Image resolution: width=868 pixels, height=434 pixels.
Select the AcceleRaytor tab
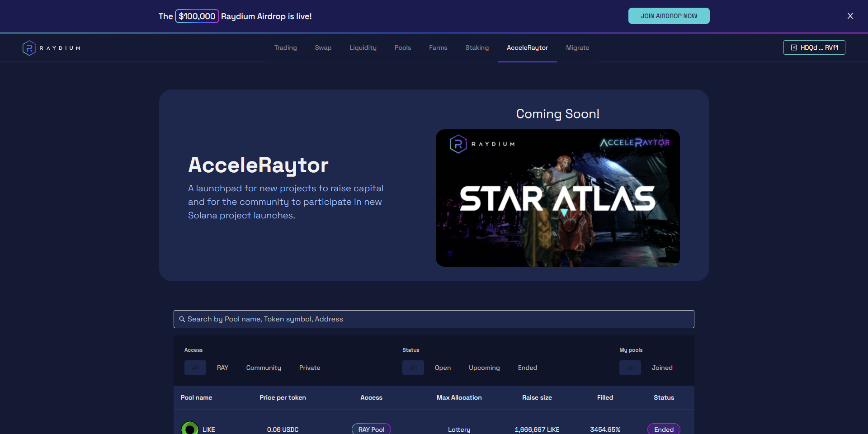[527, 47]
